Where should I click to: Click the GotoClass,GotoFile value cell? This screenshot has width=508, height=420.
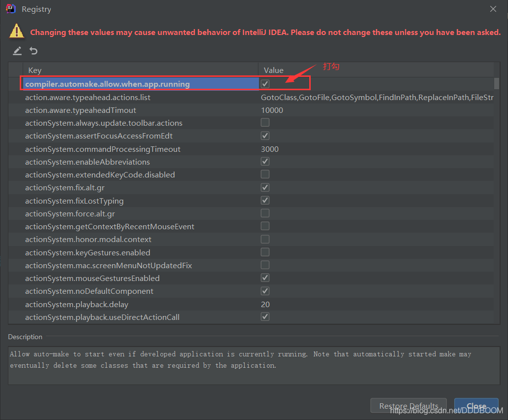tap(377, 97)
